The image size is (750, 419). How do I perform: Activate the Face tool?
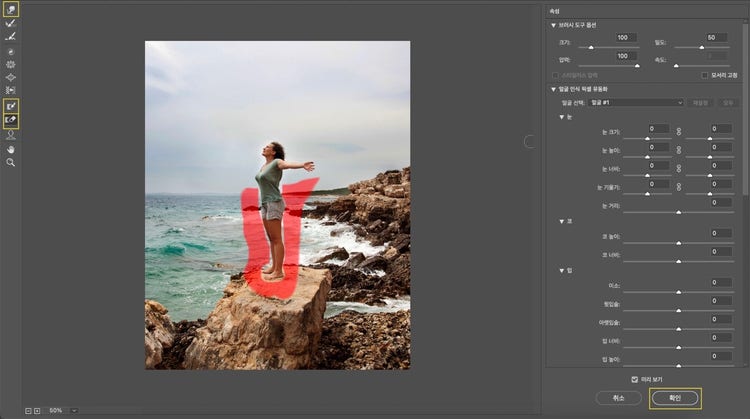coord(11,134)
